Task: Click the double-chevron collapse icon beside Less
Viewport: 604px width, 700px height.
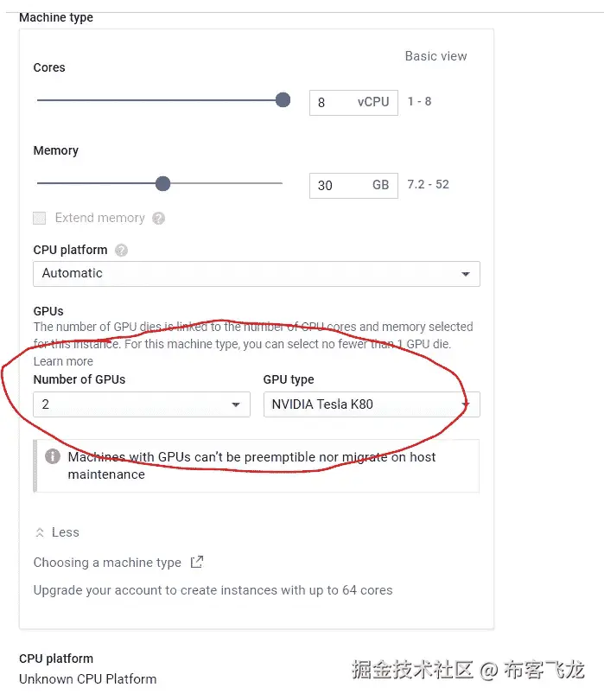Action: [40, 533]
